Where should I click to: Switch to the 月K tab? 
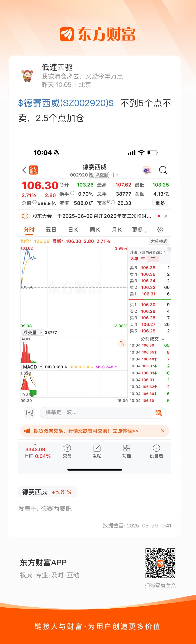(x=117, y=230)
